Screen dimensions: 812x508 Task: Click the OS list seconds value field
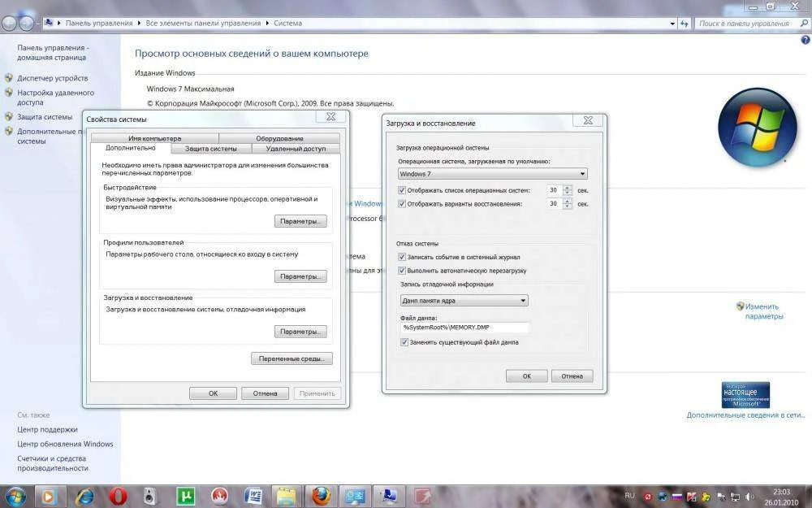(555, 190)
